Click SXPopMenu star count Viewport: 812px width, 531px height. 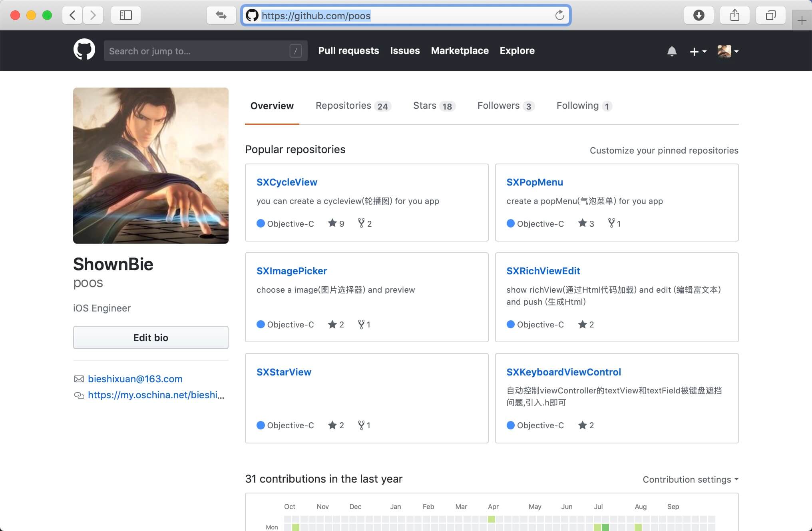pos(586,224)
